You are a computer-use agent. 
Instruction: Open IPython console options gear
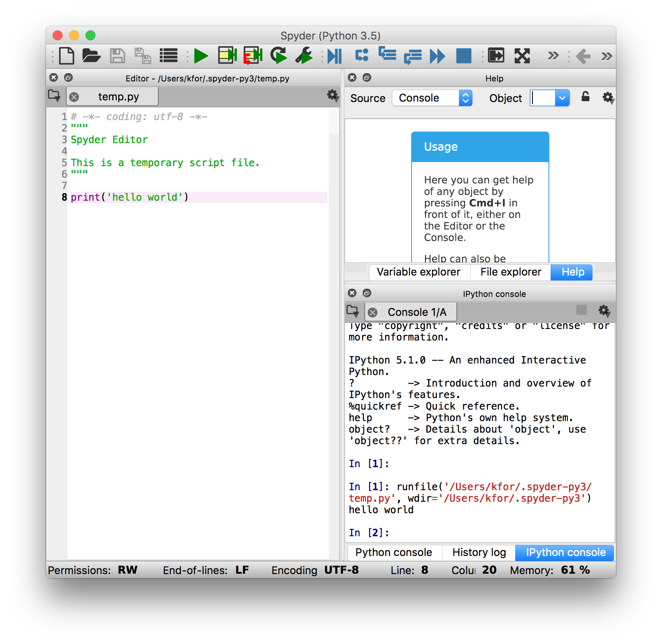[x=604, y=311]
